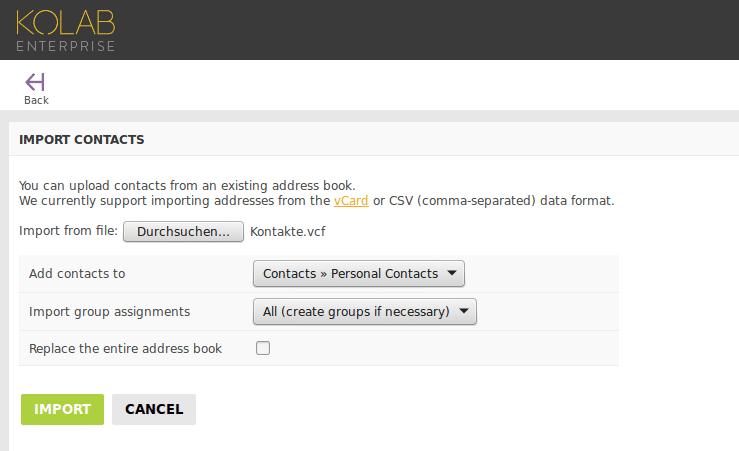Screen dimensions: 739x451
Task: Click the purple Back arrow icon
Action: click(x=35, y=82)
